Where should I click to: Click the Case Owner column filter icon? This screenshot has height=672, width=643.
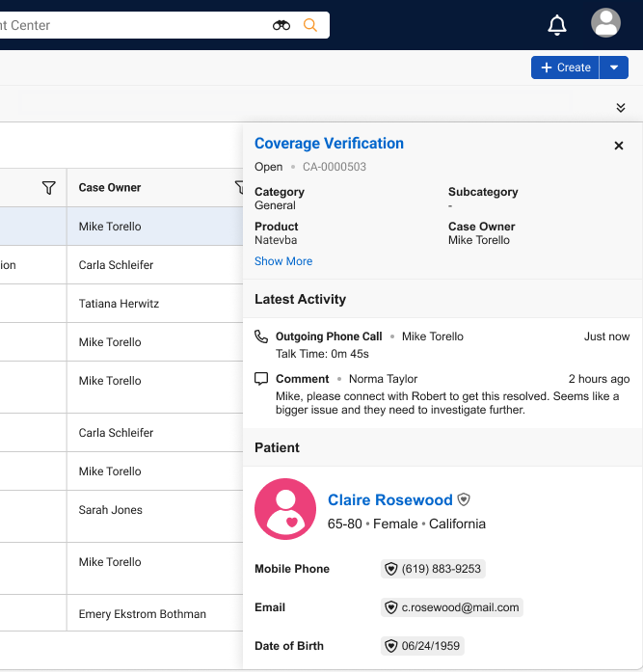[x=239, y=187]
